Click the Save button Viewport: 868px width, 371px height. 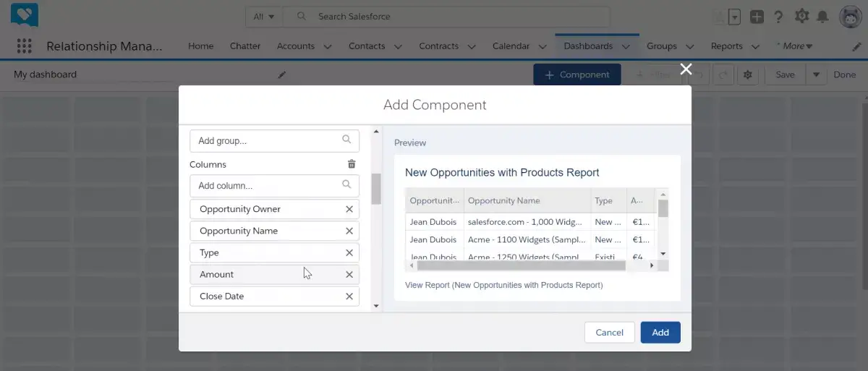[x=785, y=74]
